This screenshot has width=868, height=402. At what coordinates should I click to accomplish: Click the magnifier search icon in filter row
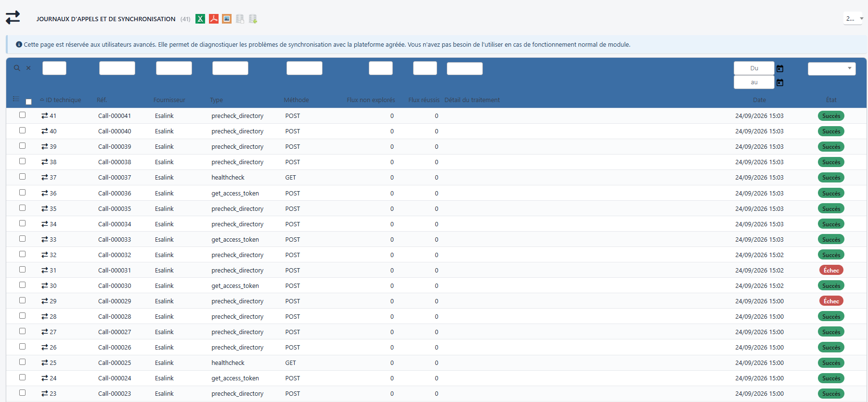click(x=17, y=68)
